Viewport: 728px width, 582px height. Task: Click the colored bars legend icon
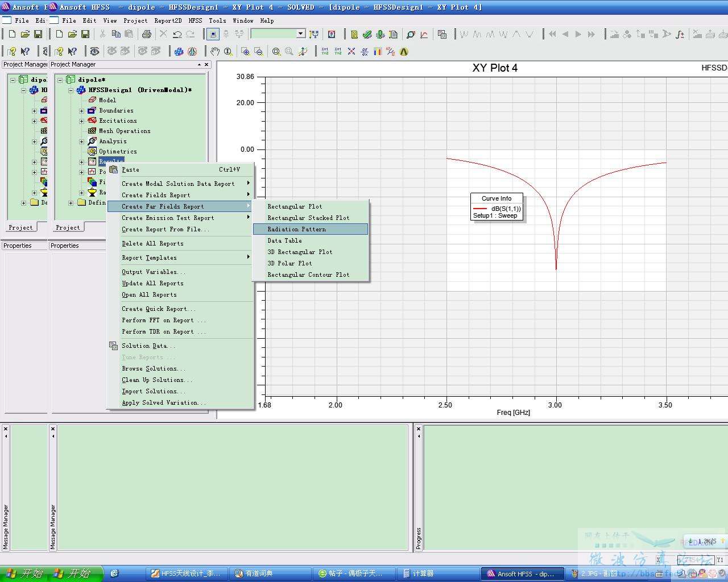(378, 52)
